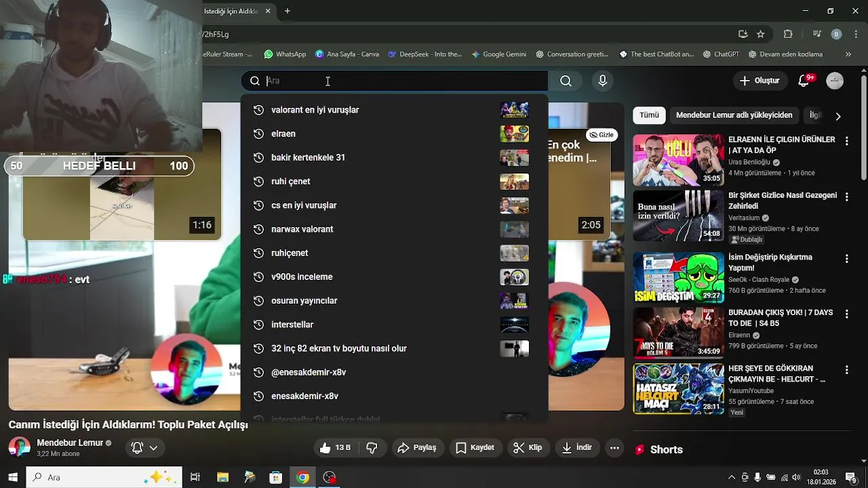Open the ChatGPT bookmark
This screenshot has height=488, width=868.
(721, 54)
